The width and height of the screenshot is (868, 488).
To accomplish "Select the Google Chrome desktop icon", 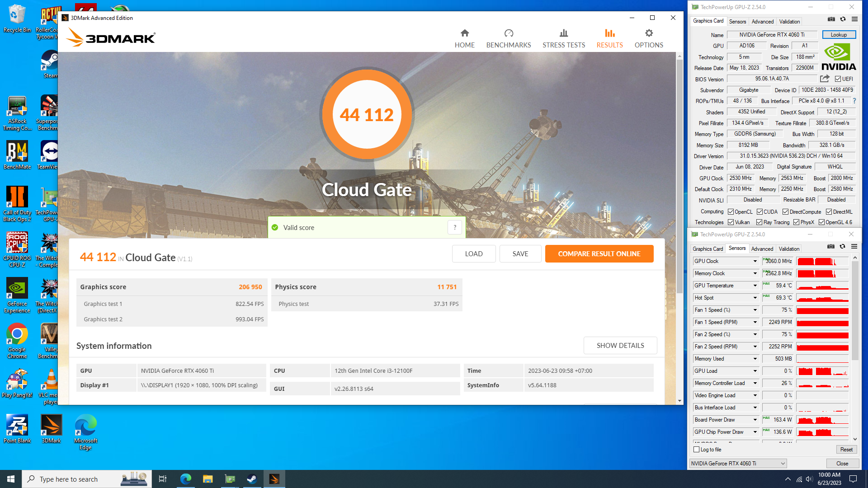I will coord(17,341).
